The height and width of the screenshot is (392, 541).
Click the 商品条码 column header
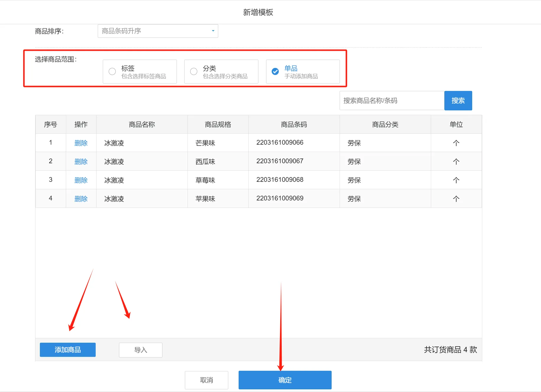pyautogui.click(x=294, y=124)
